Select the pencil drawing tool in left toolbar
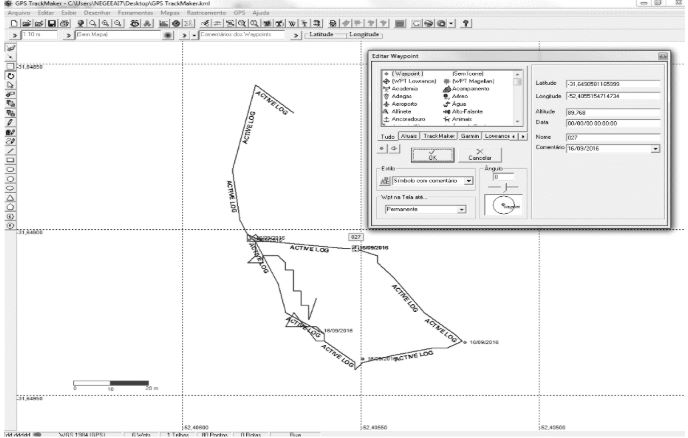This screenshot has width=688, height=438. [9, 121]
